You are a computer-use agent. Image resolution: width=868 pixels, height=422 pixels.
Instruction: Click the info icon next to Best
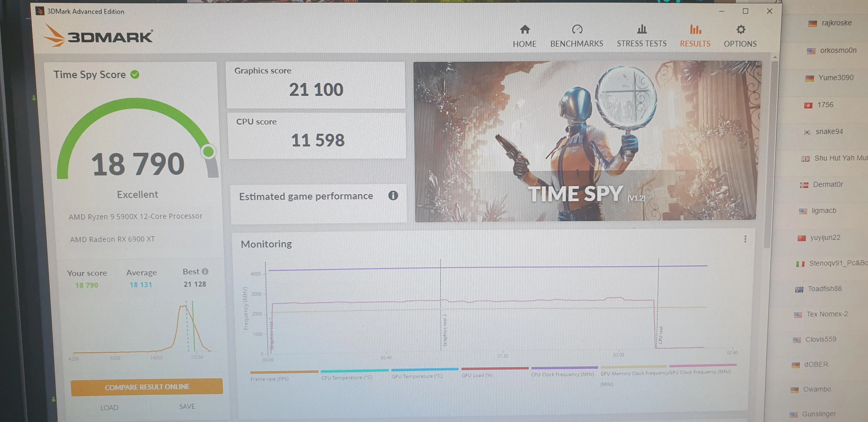coord(205,271)
